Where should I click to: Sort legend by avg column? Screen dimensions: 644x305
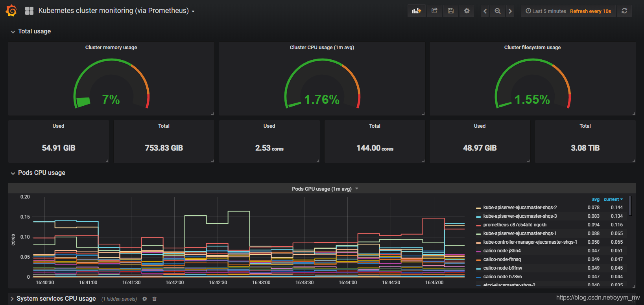pos(596,199)
